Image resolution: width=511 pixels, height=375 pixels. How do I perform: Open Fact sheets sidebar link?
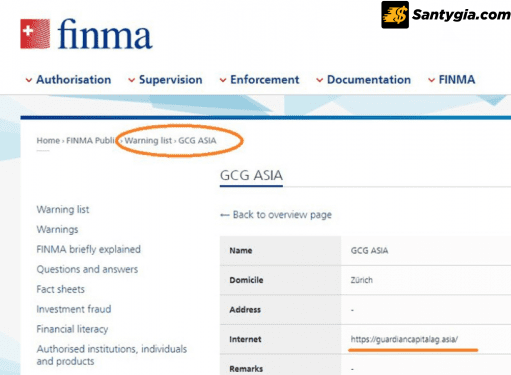coord(61,289)
